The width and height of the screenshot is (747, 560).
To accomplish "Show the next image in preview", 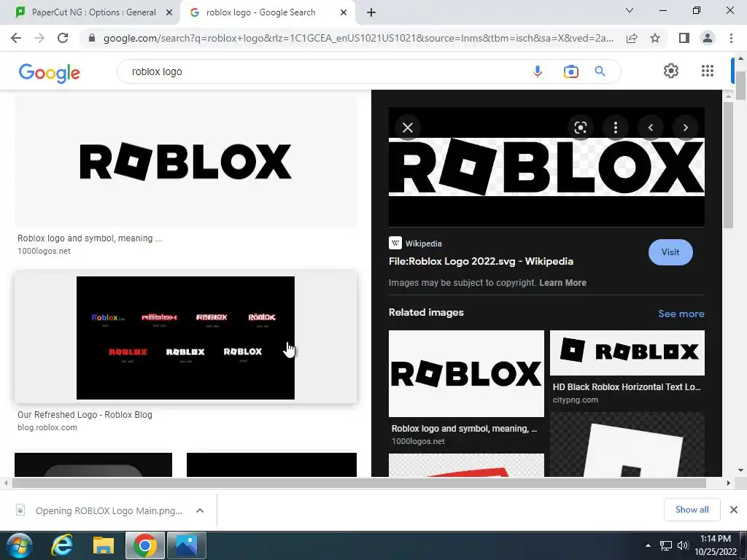I will pyautogui.click(x=686, y=128).
